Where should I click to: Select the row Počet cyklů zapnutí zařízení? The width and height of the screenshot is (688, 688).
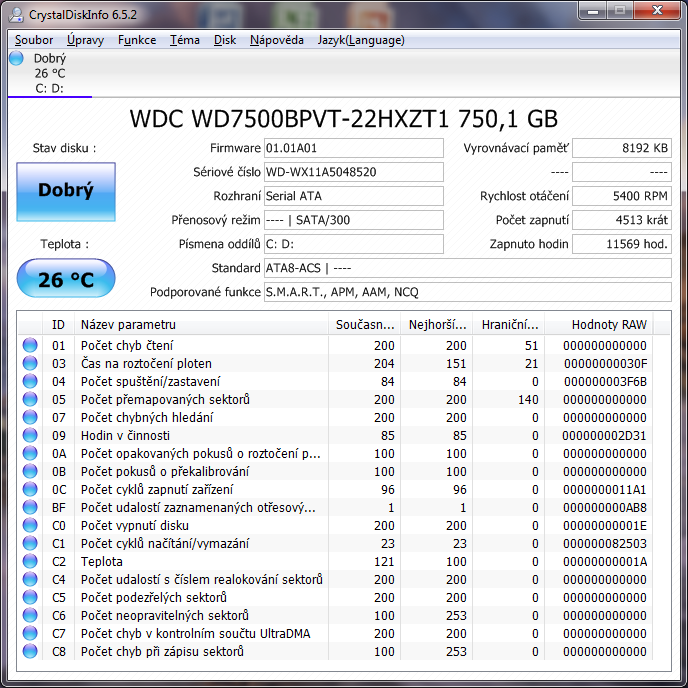coord(336,489)
